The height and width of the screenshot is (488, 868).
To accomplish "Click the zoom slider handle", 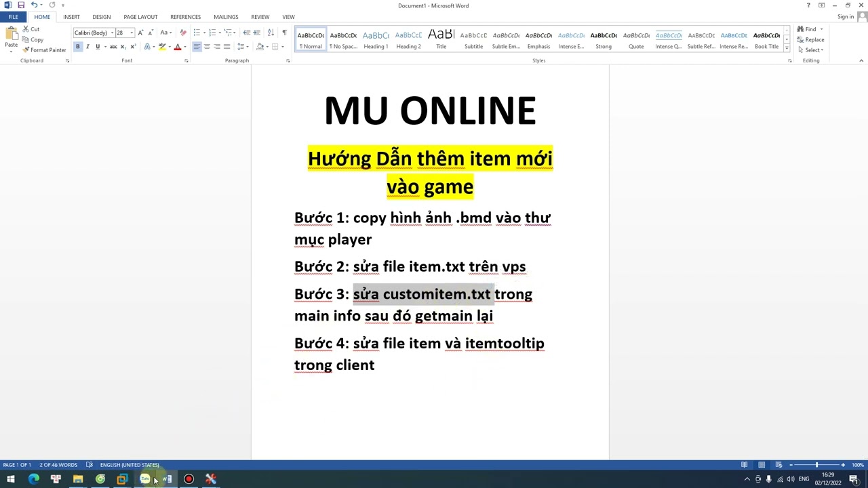I will (816, 465).
